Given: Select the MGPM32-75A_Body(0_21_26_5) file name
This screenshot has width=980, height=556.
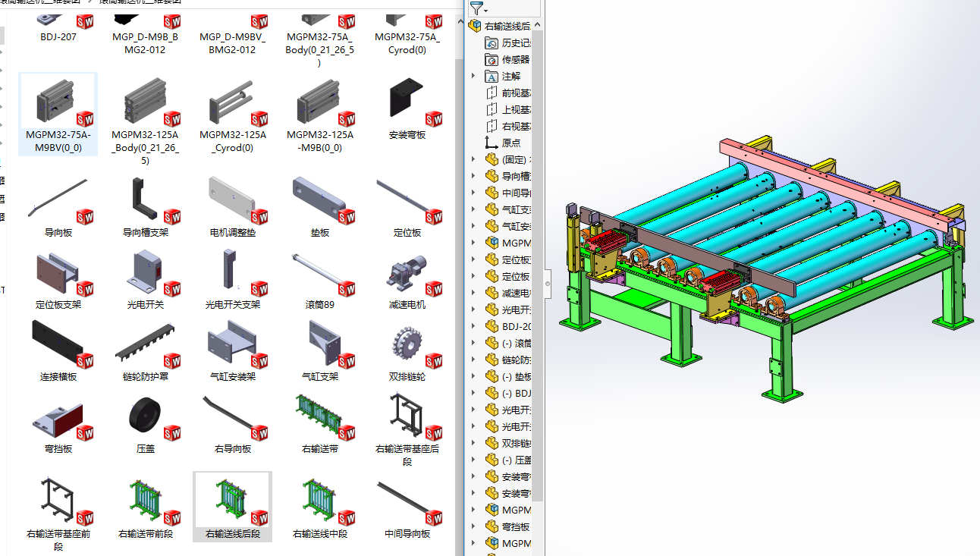Looking at the screenshot, I should [320, 49].
